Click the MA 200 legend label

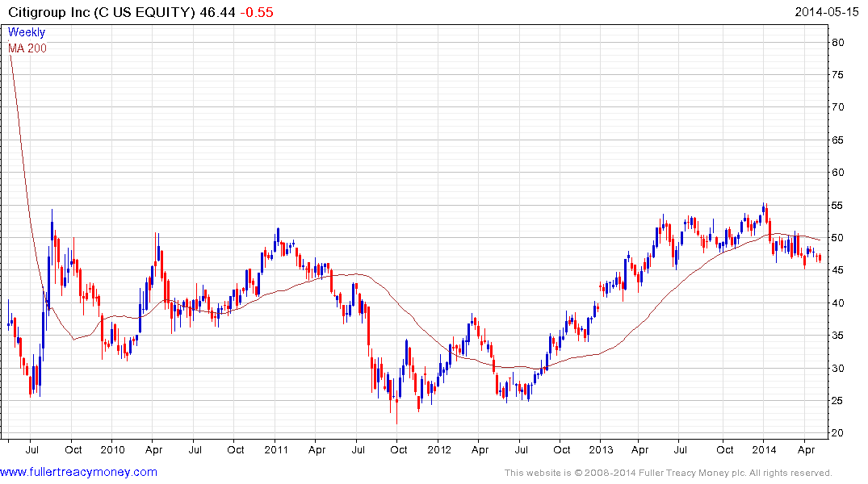pos(27,48)
